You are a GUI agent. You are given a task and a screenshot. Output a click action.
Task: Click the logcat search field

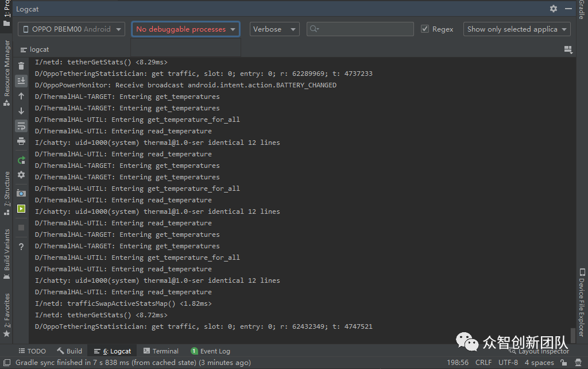coord(360,29)
